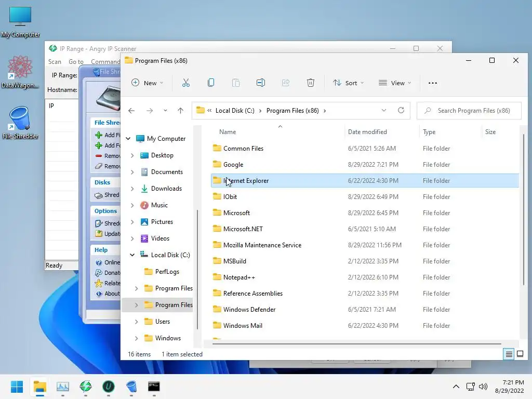
Task: Switch to details view icon in status bar
Action: pos(509,354)
